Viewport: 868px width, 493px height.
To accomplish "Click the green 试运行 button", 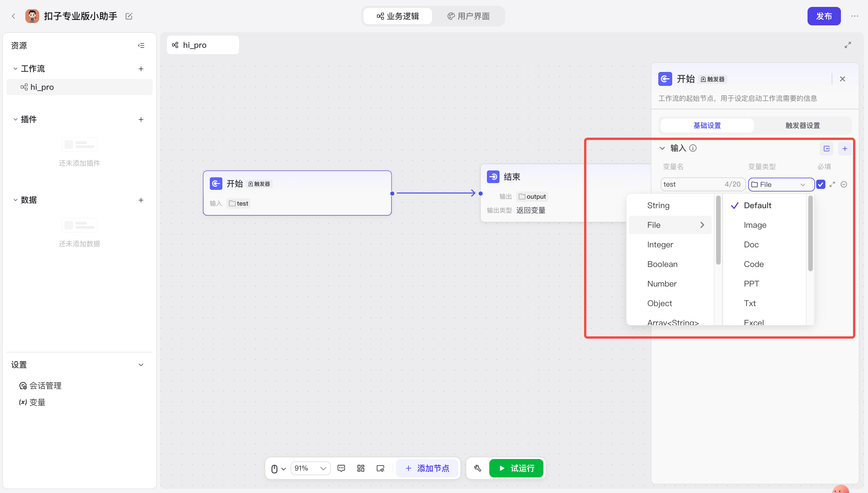I will pyautogui.click(x=516, y=468).
